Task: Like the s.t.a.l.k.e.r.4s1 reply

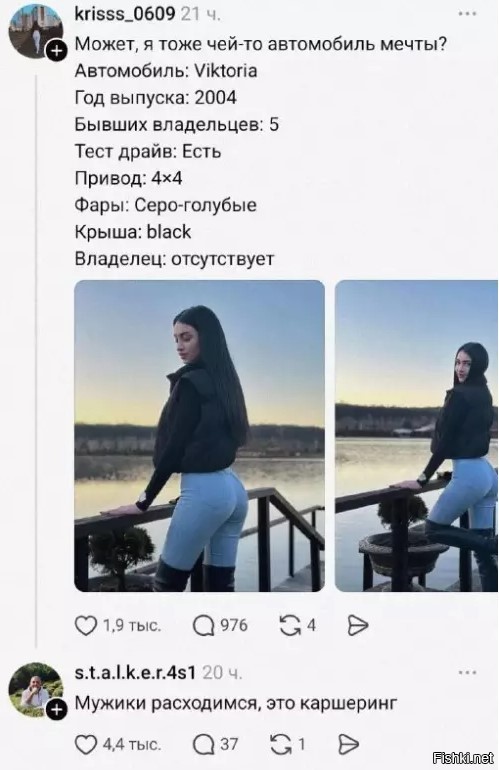Action: pos(85,744)
